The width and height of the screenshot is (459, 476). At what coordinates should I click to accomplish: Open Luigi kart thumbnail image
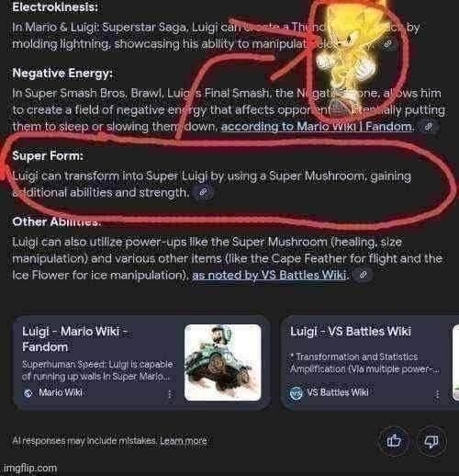point(223,362)
